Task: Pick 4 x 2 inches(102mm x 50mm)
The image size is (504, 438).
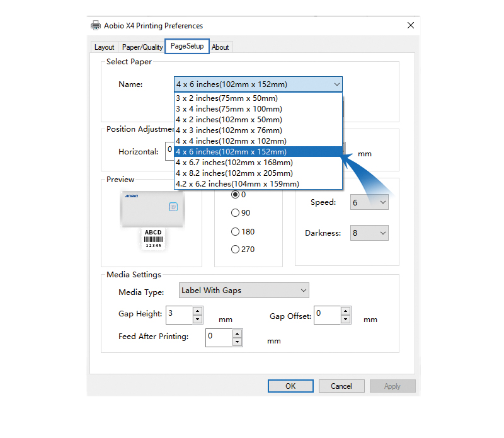Action: point(258,120)
